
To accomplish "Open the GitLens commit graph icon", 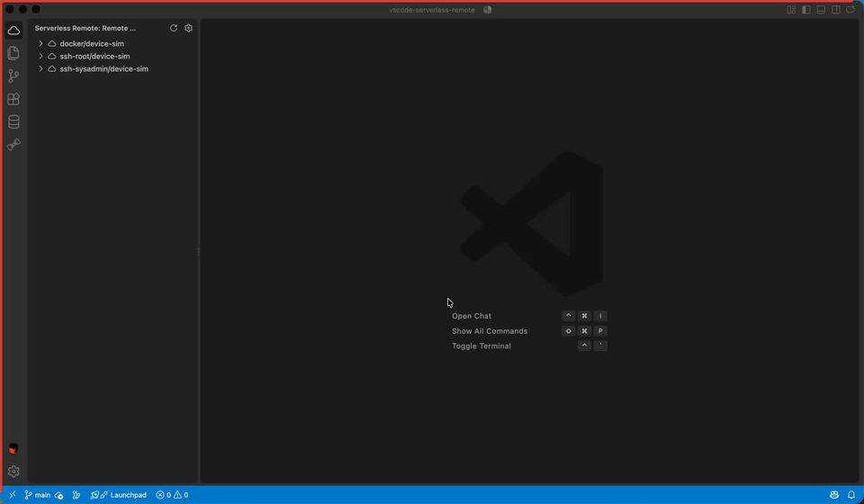I will pyautogui.click(x=76, y=495).
